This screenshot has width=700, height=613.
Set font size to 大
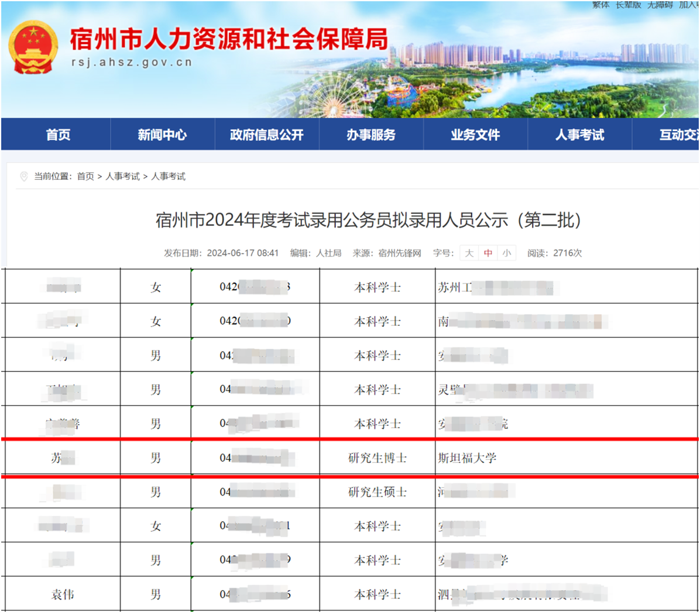(469, 253)
